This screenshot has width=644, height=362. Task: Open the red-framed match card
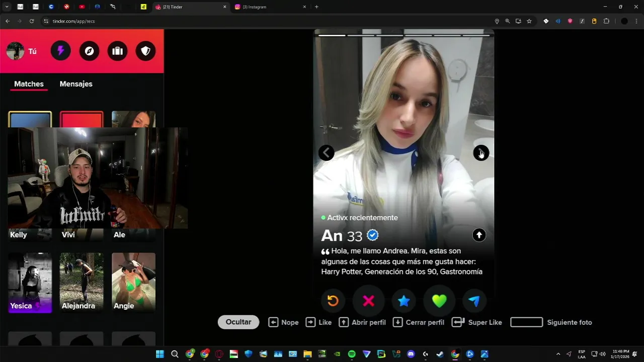(82, 120)
